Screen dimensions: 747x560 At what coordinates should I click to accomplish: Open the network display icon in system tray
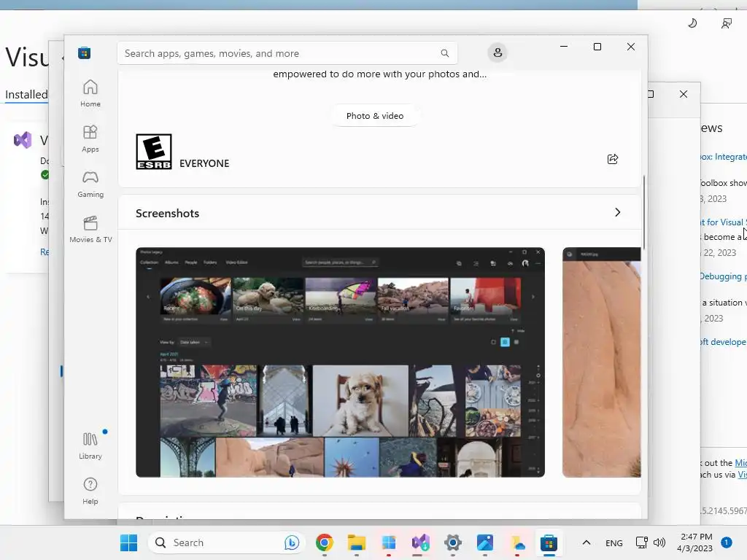click(642, 542)
